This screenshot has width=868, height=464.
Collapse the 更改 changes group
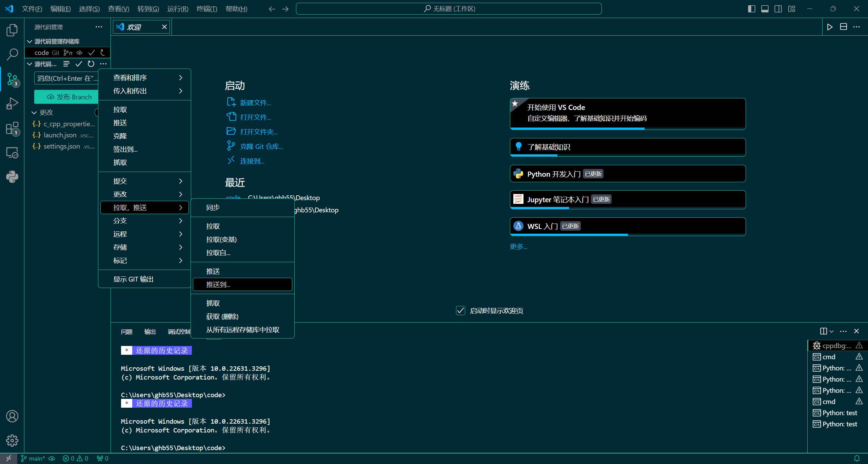[x=34, y=112]
